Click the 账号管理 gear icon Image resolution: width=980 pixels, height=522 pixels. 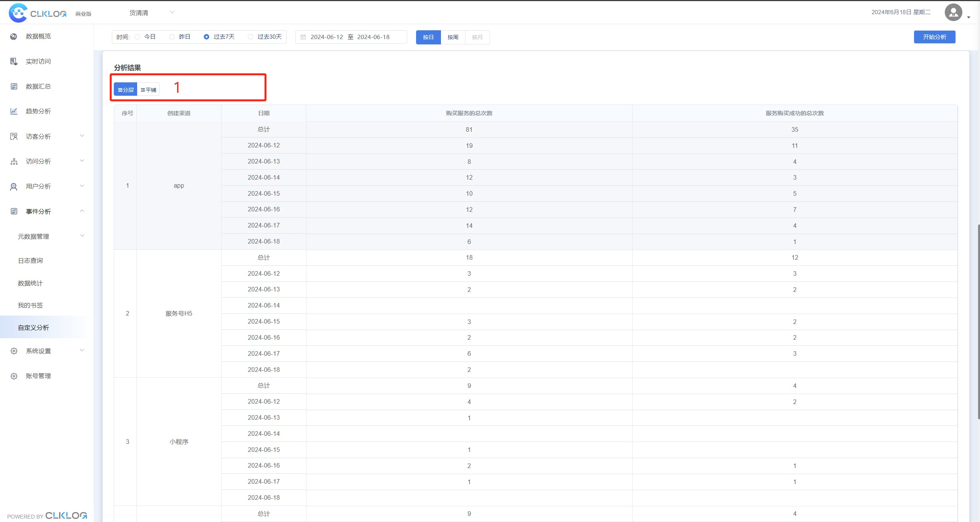pos(14,376)
